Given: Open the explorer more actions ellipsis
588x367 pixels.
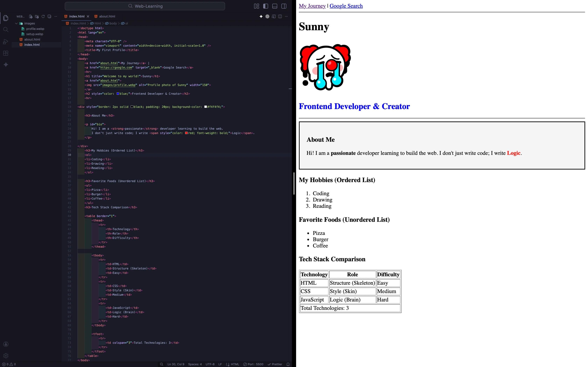Looking at the screenshot, I should pos(56,16).
